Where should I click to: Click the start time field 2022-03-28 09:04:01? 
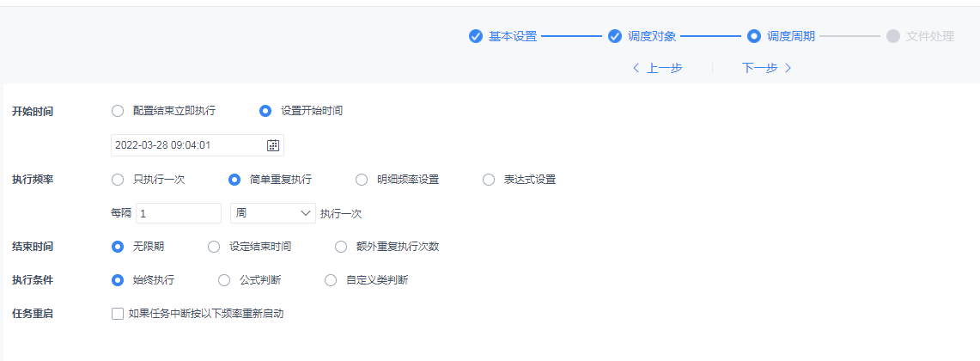[x=198, y=145]
